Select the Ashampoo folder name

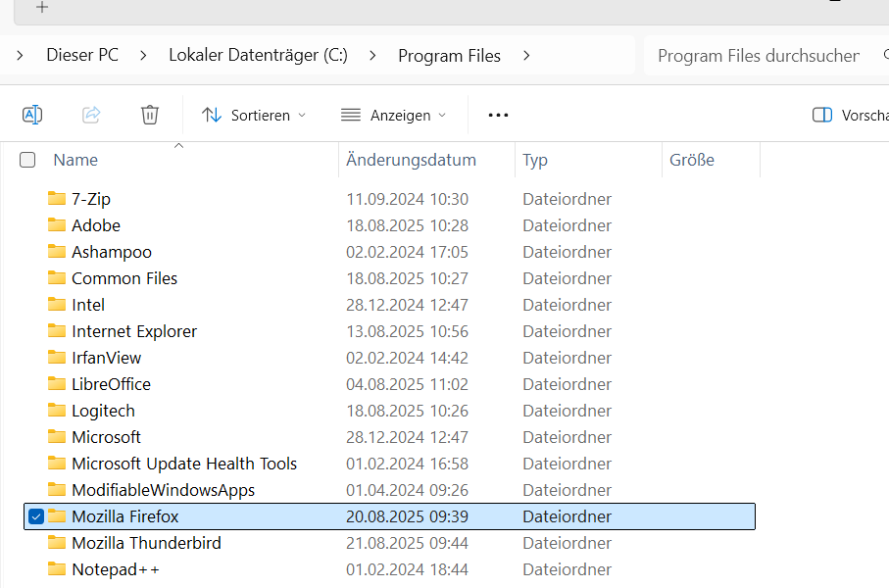click(x=112, y=252)
